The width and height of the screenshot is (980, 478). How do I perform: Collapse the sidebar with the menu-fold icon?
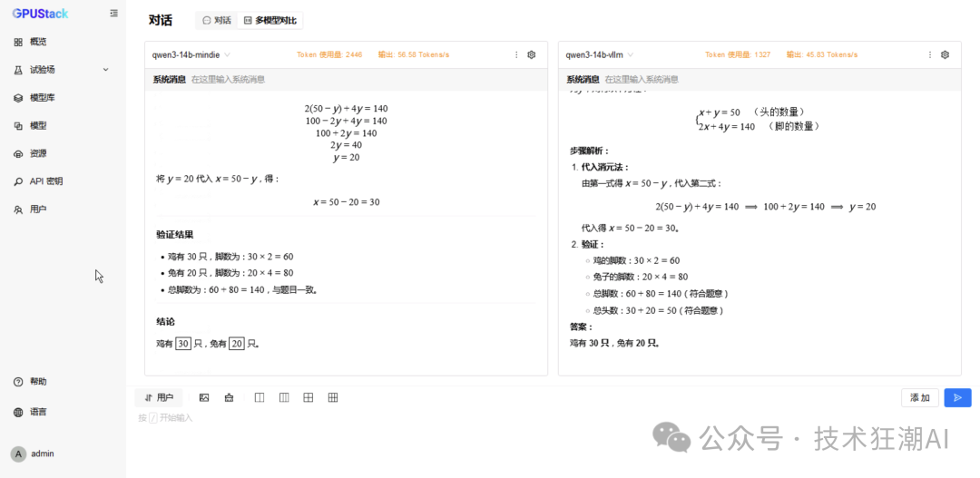[x=113, y=13]
